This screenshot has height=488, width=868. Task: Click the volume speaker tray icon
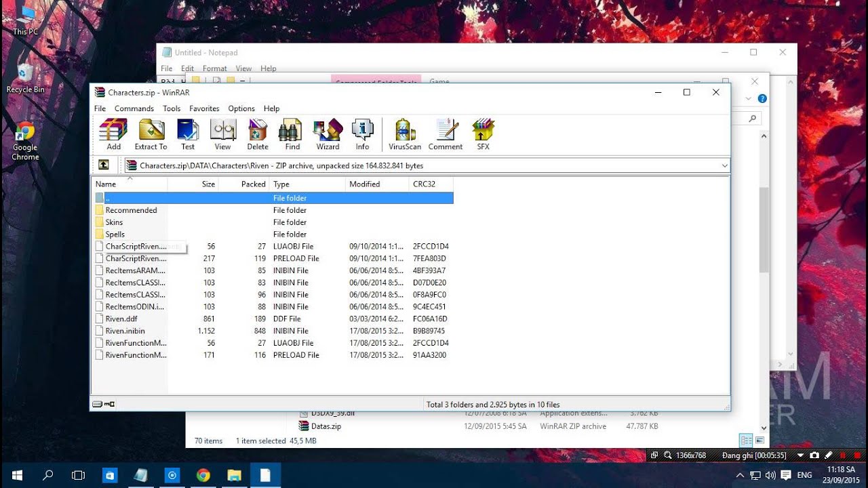pos(770,475)
